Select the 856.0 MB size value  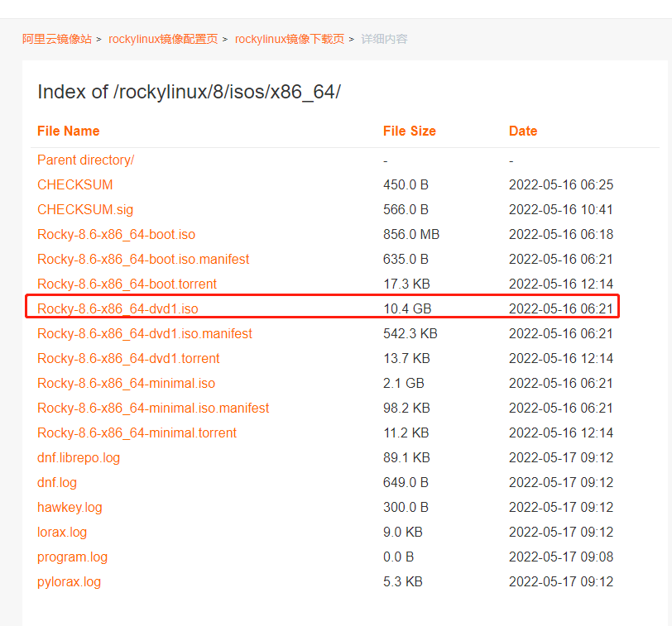point(411,234)
